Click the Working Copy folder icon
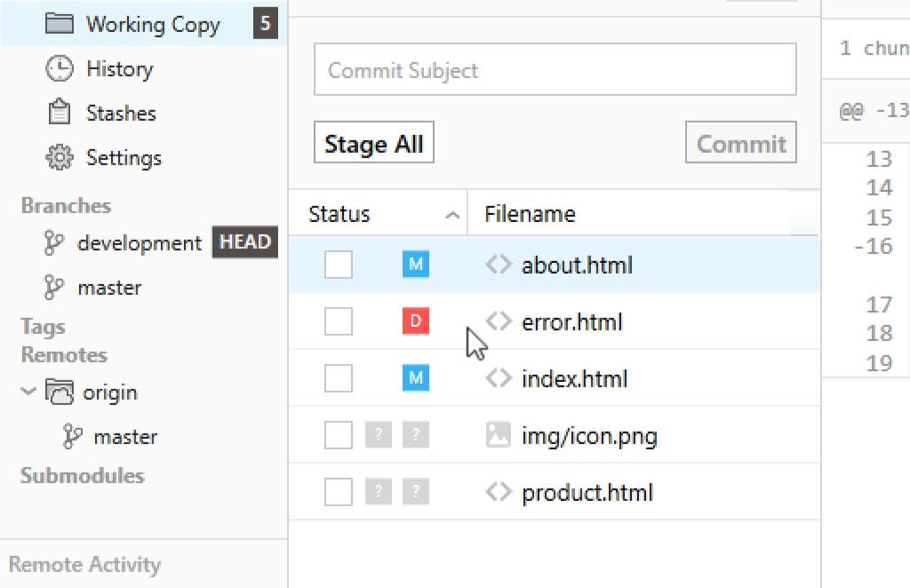910x588 pixels. (x=59, y=24)
